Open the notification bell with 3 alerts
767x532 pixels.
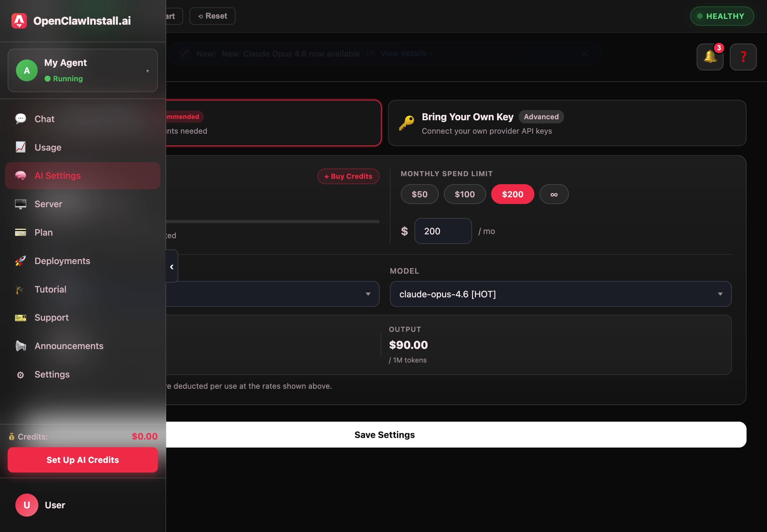tap(710, 57)
